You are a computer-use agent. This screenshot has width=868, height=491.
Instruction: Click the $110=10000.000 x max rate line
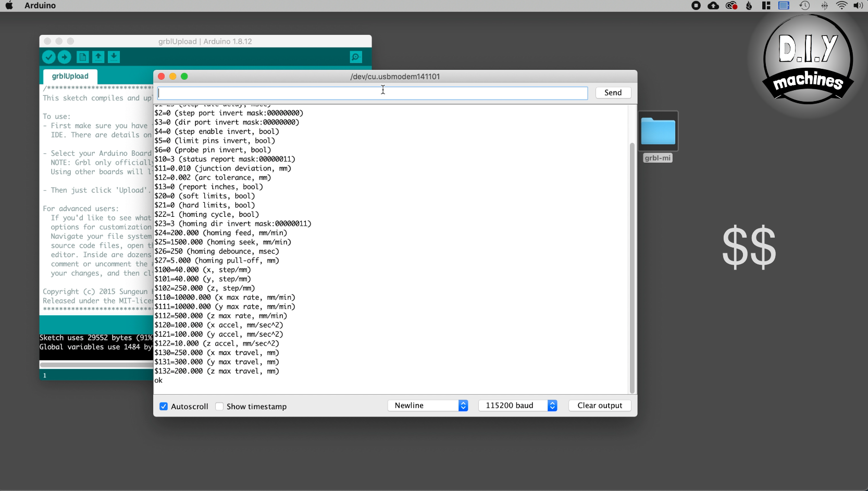pos(225,298)
